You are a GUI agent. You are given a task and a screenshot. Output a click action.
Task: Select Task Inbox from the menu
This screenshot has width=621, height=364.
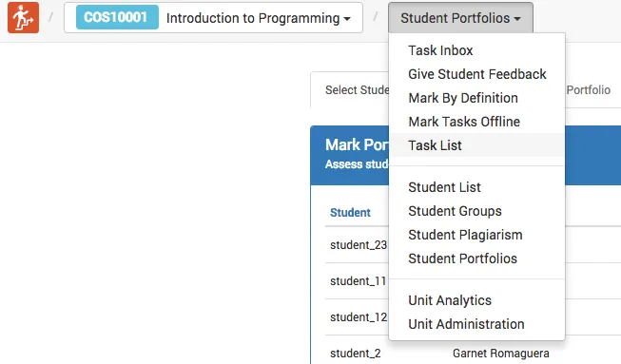[476, 50]
